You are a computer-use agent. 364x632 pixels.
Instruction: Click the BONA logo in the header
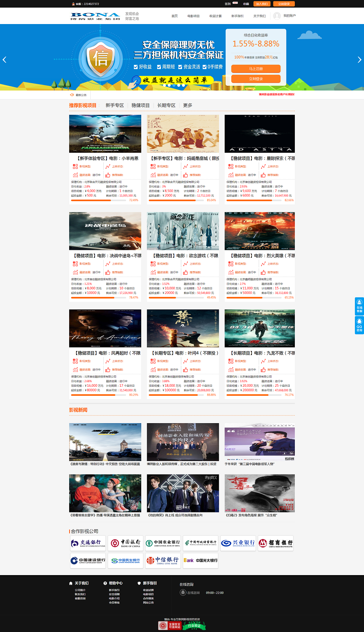tap(95, 16)
